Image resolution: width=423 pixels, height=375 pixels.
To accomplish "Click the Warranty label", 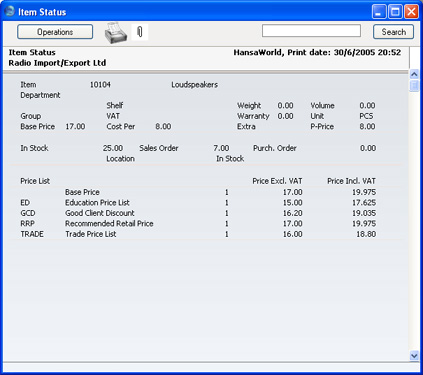I will [253, 116].
